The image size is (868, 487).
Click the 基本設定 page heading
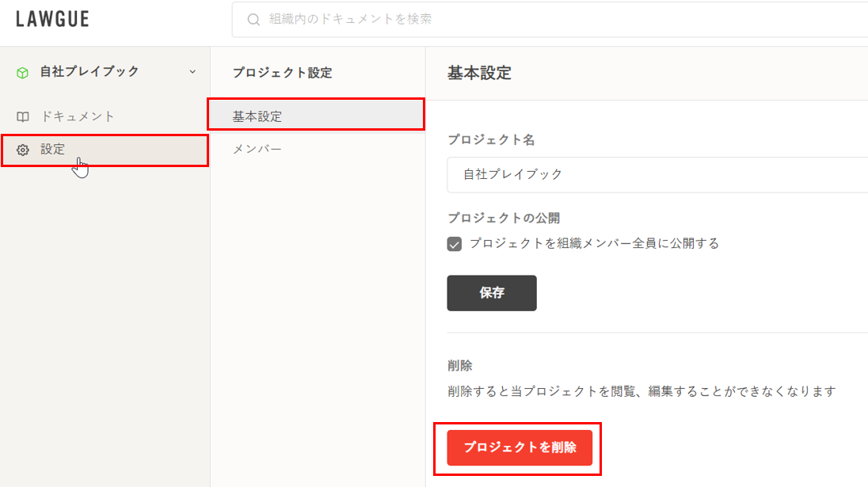pyautogui.click(x=479, y=74)
